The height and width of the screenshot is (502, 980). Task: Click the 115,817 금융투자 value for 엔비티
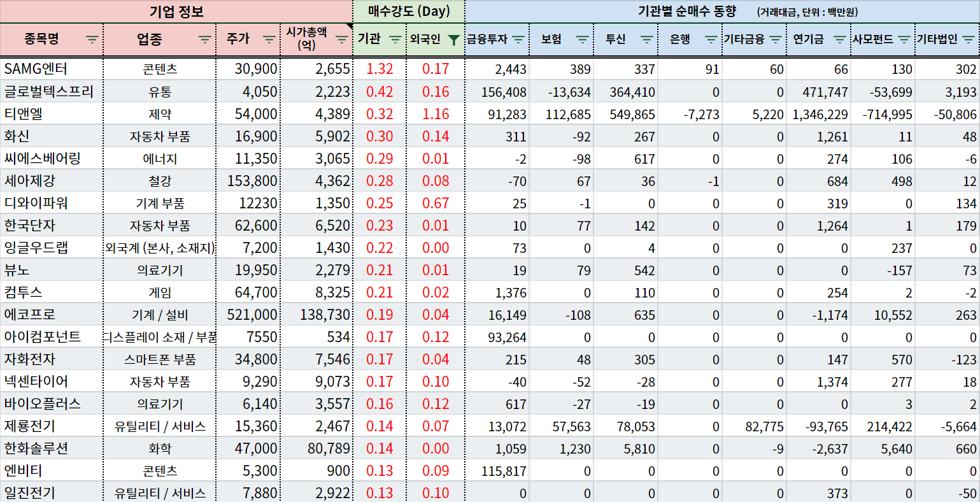(x=497, y=470)
